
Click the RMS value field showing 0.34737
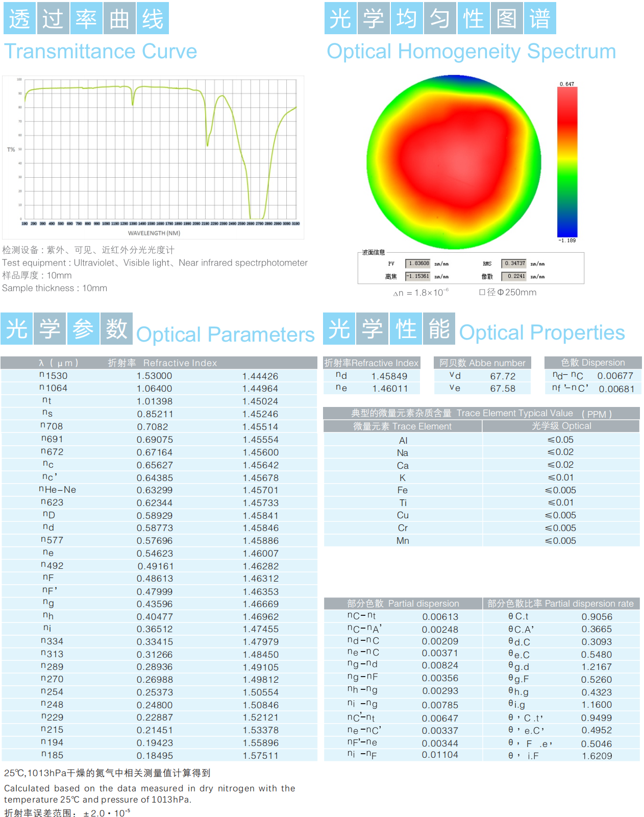514,263
